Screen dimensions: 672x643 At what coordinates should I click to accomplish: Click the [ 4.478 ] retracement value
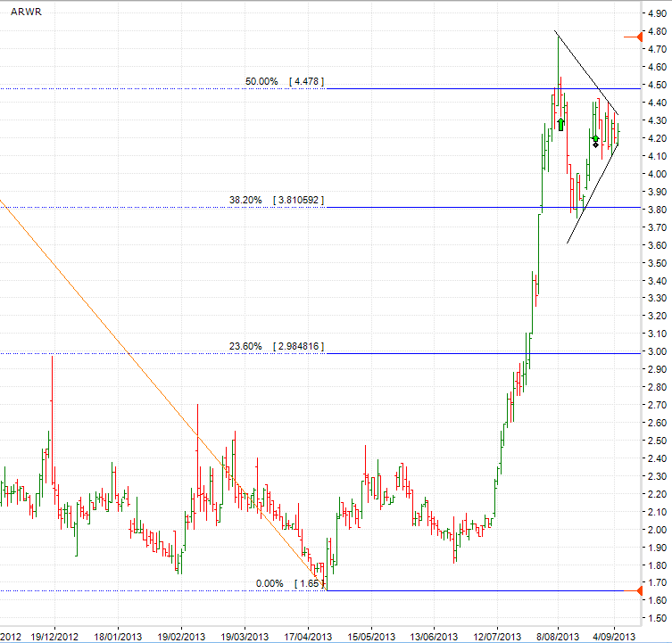pyautogui.click(x=306, y=81)
